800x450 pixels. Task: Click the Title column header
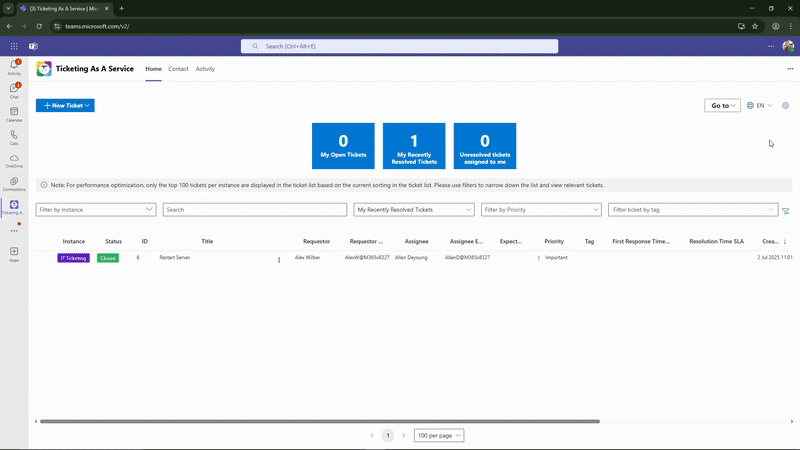tap(207, 241)
